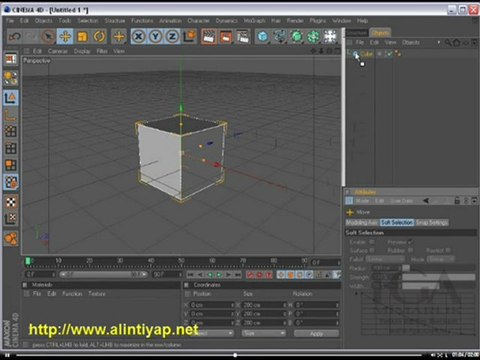This screenshot has height=360, width=480.
Task: Toggle the Restrict checkbox
Action: click(448, 250)
